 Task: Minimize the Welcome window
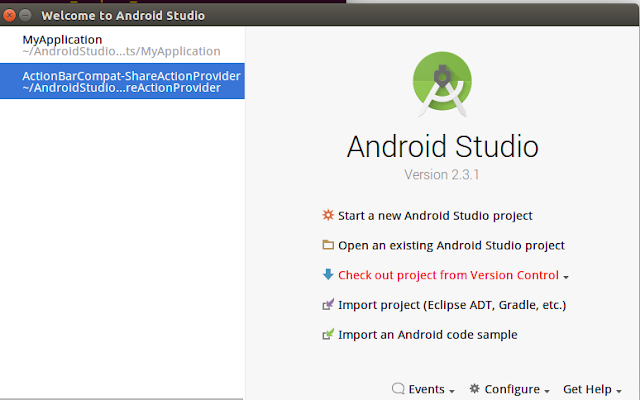tap(25, 16)
